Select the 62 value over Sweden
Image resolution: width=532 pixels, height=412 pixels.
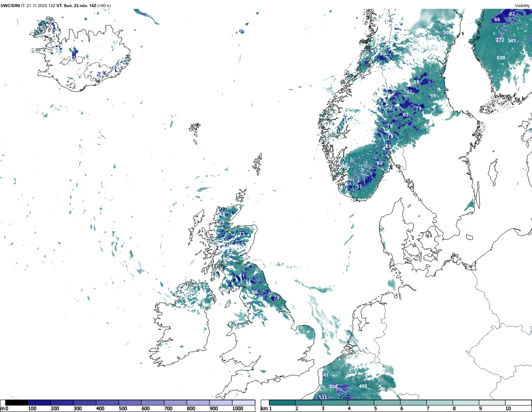[406, 115]
